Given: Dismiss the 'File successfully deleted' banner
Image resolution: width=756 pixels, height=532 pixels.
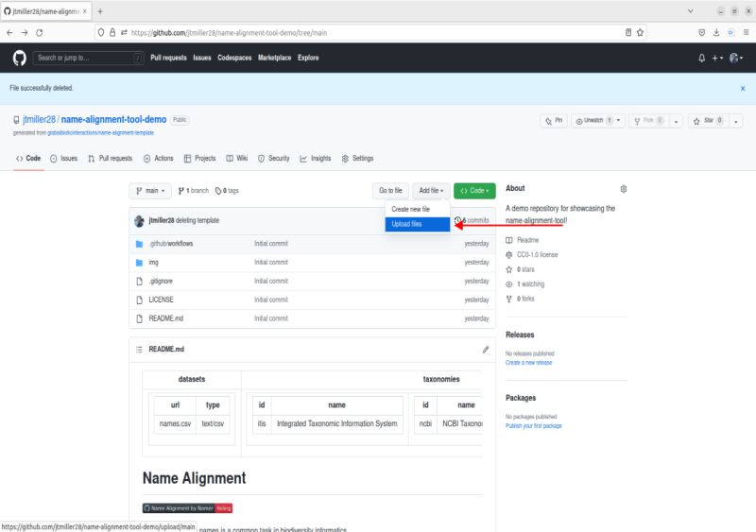Looking at the screenshot, I should click(x=743, y=88).
